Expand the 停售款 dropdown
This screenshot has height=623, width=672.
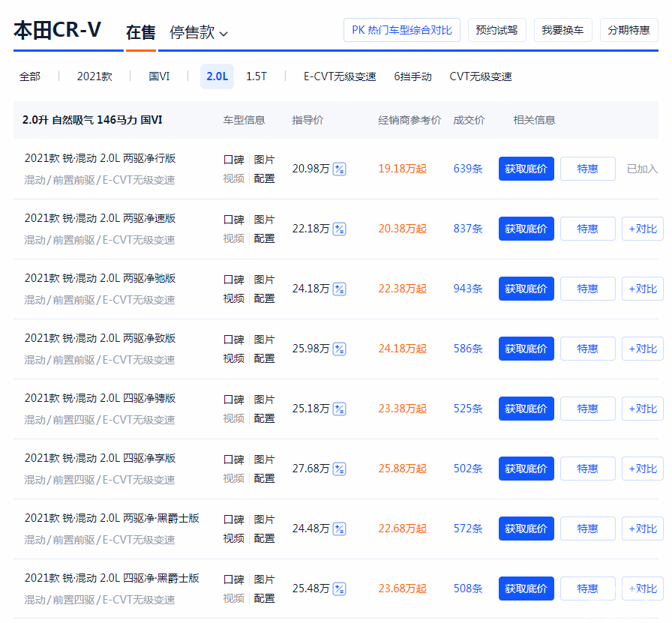tap(199, 32)
